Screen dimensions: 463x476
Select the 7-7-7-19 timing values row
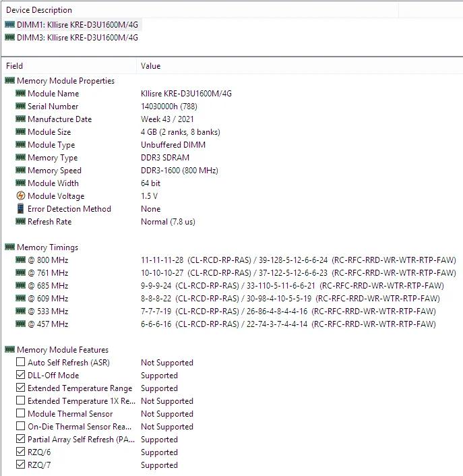click(x=288, y=311)
